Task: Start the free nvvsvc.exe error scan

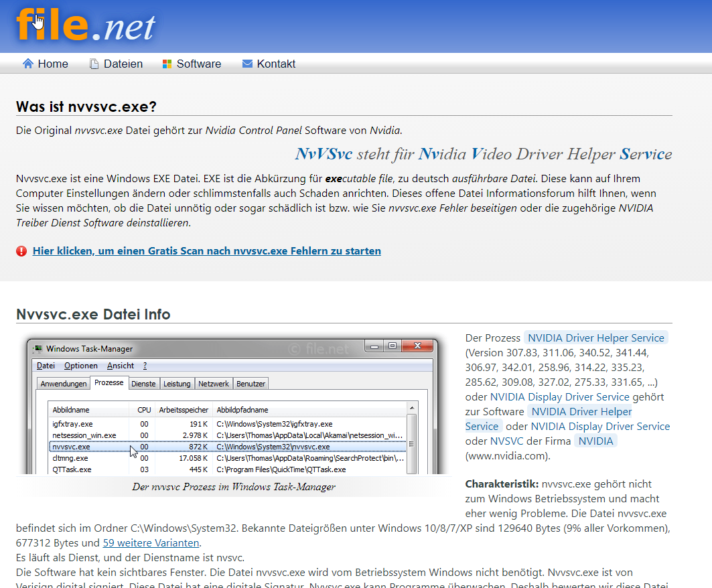Action: click(206, 251)
